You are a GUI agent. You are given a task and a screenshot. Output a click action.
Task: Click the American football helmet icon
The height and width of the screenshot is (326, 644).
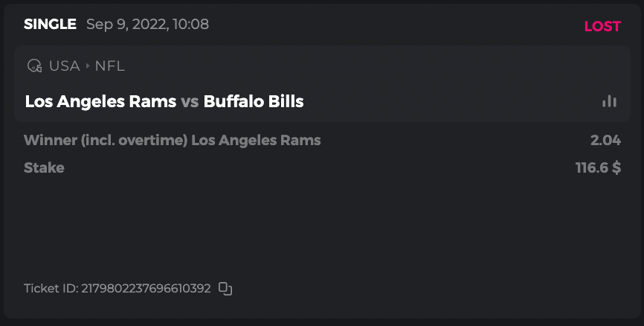(x=34, y=65)
